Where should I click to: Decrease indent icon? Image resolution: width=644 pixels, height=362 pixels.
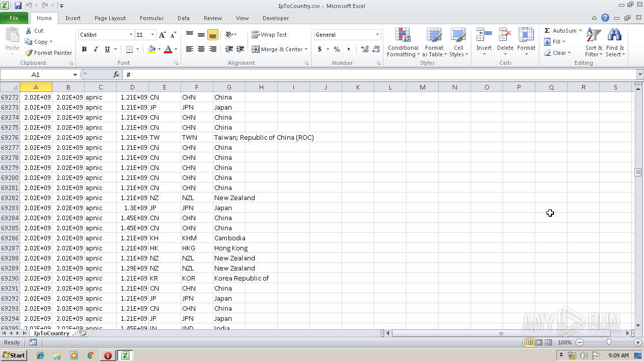point(229,49)
